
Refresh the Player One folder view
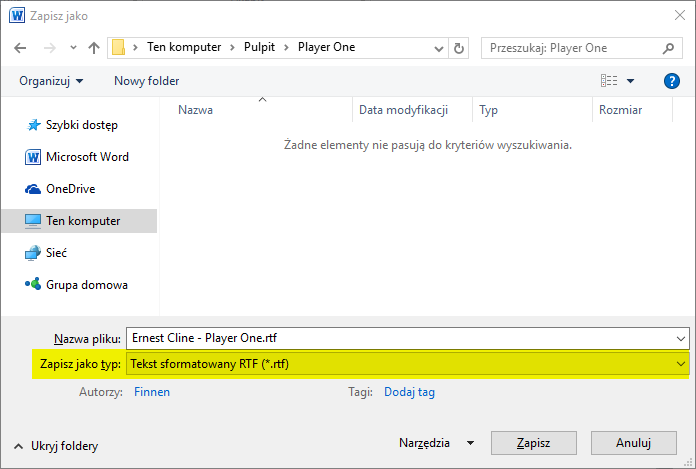point(459,48)
